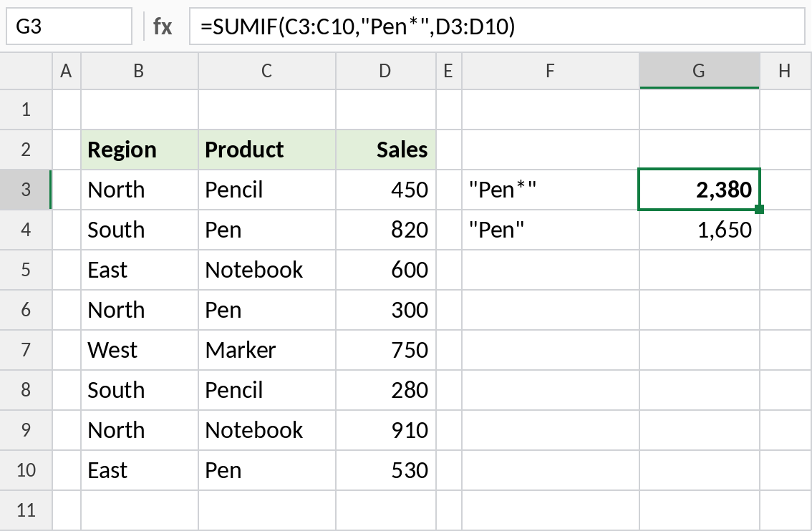Image resolution: width=812 pixels, height=531 pixels.
Task: Select column D header
Action: 386,71
